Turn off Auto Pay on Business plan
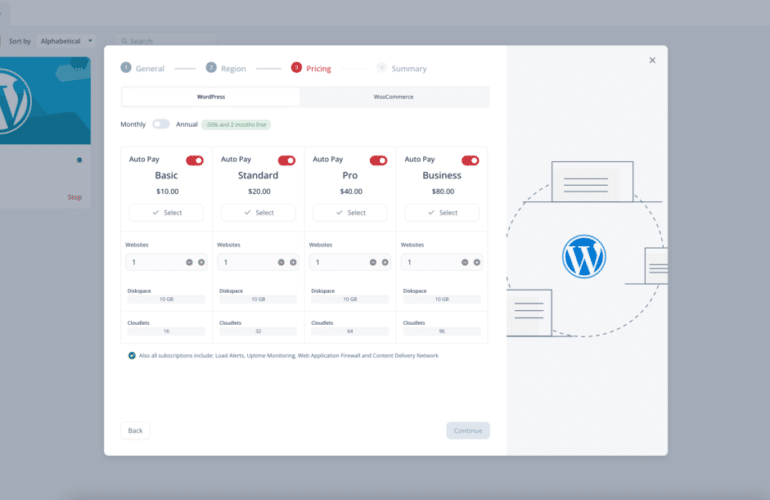This screenshot has height=500, width=770. 470,160
